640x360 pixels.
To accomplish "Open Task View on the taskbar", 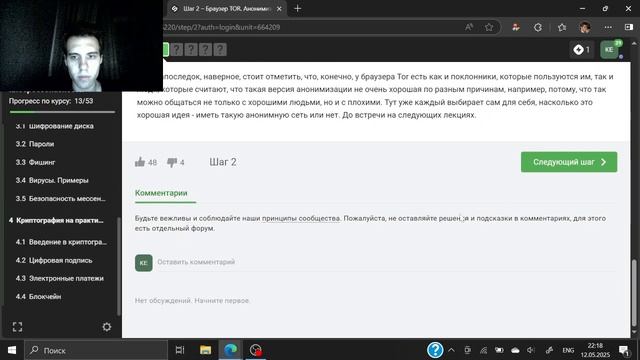I will (180, 350).
